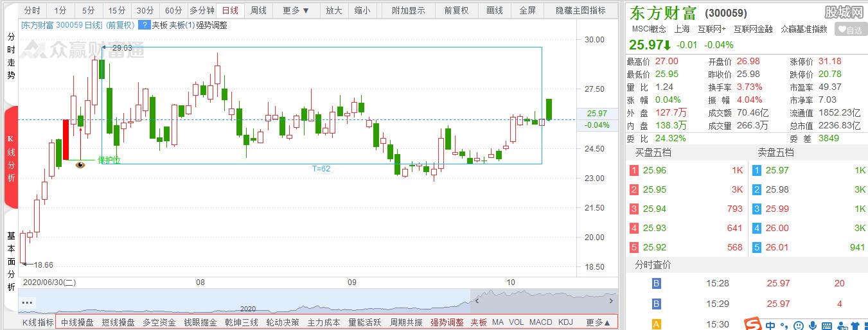Select the 60分 period tab
The image size is (868, 330).
173,10
